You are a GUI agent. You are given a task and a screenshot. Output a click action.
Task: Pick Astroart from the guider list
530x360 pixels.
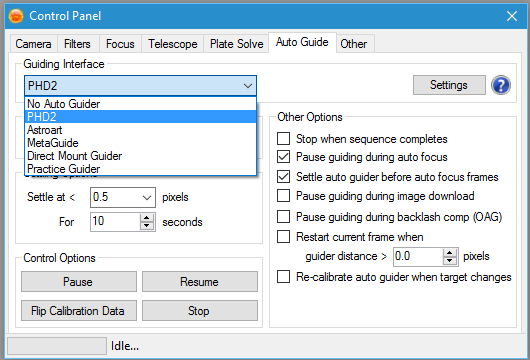[x=140, y=130]
